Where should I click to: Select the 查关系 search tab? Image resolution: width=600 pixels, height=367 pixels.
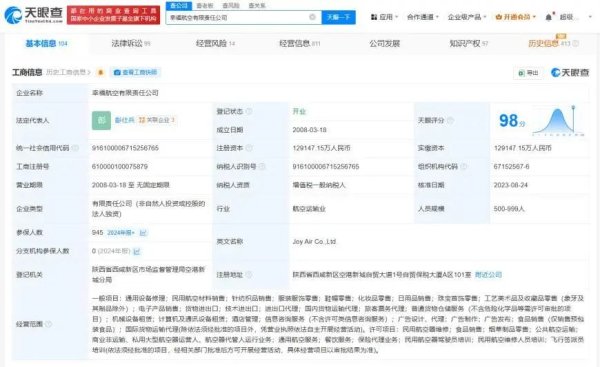pos(257,5)
